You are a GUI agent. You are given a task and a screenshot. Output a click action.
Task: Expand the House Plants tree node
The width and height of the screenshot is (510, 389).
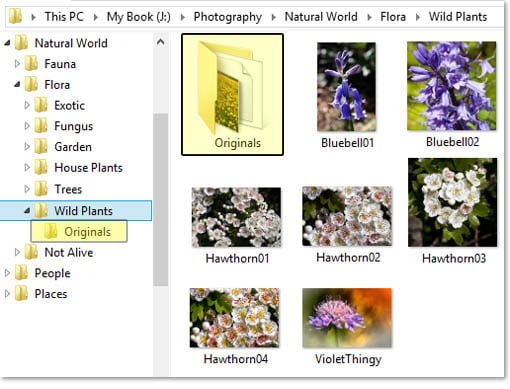27,167
